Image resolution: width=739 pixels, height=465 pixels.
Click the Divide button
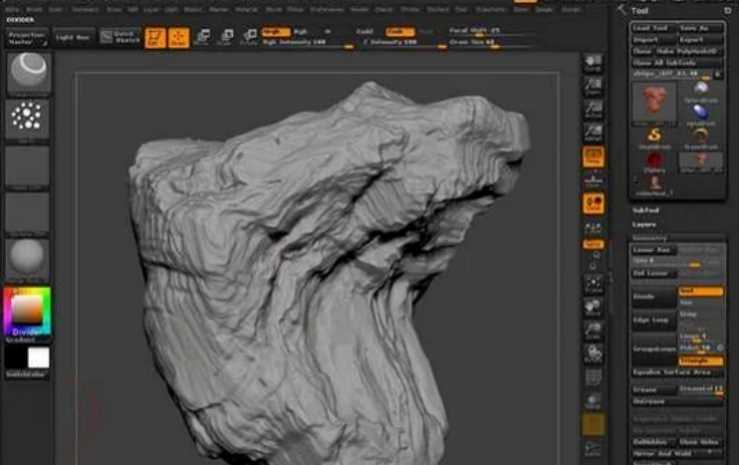pyautogui.click(x=654, y=297)
